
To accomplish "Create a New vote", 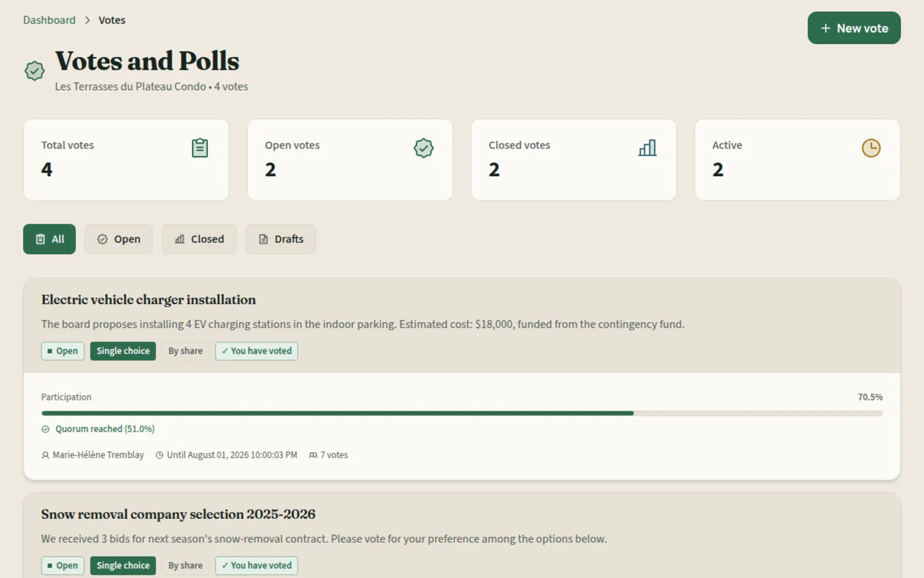I will [x=854, y=28].
